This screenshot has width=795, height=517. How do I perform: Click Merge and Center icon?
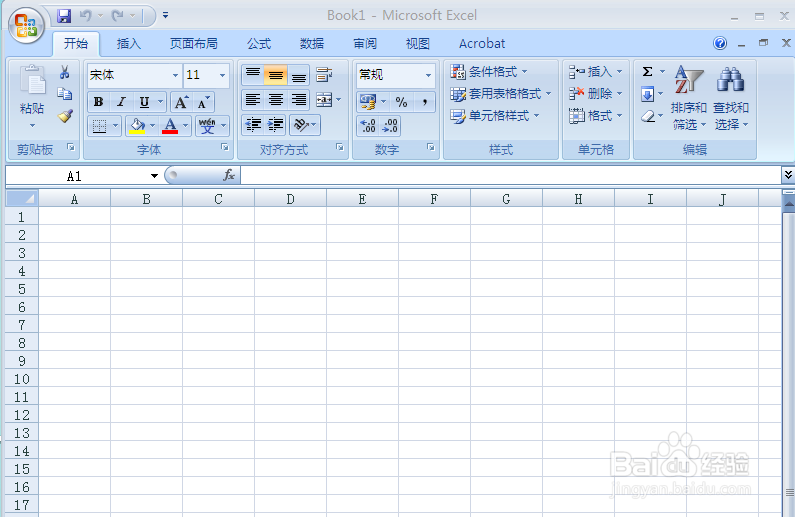324,100
